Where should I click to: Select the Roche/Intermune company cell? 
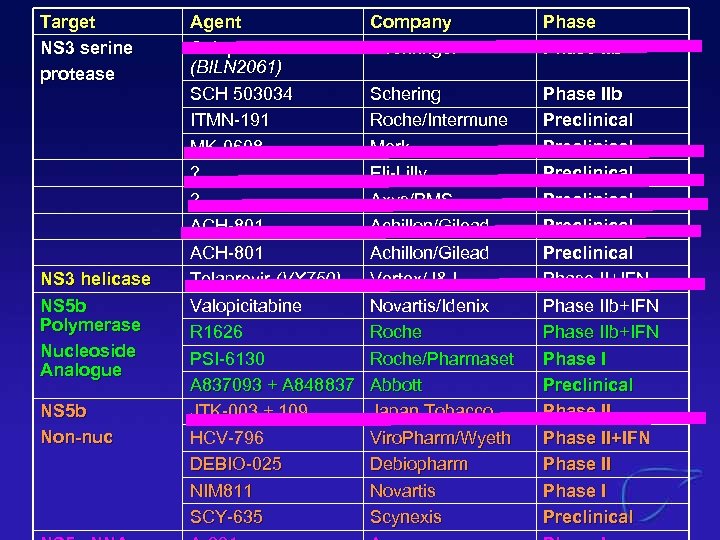click(438, 120)
